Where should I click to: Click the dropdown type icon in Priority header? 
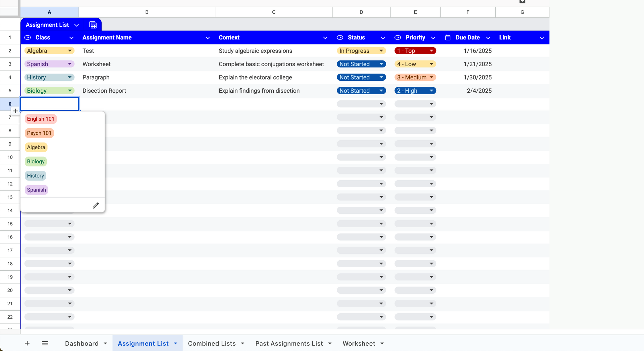pos(398,38)
